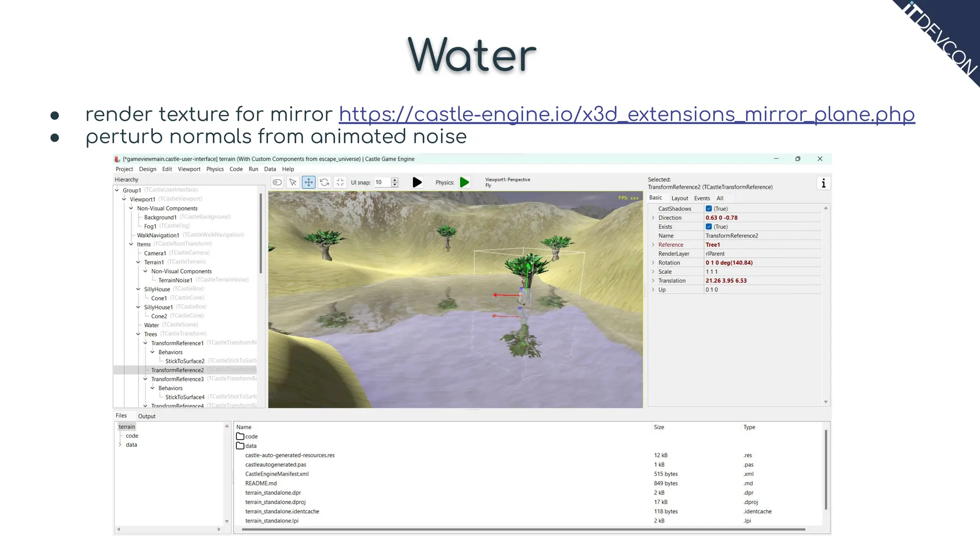980x551 pixels.
Task: Open the info 'i' help button
Action: 824,183
